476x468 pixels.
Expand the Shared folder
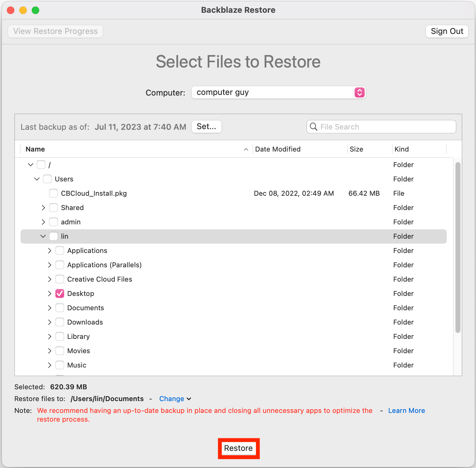43,208
